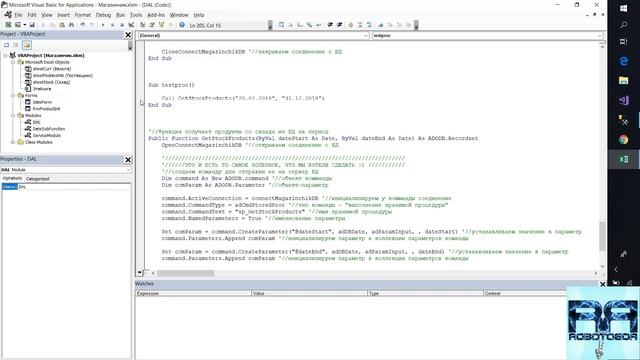This screenshot has width=640, height=360.
Task: Switch to the Categorized properties tab
Action: click(38, 179)
